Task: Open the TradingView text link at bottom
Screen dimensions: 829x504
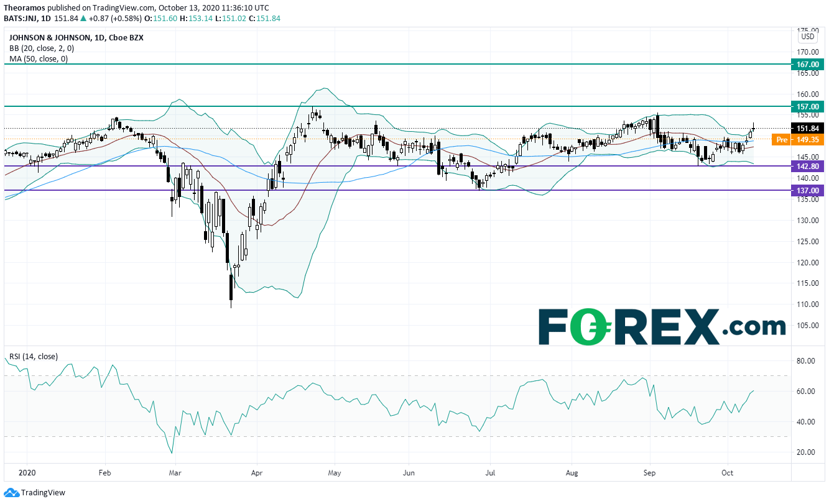Action: [x=43, y=493]
